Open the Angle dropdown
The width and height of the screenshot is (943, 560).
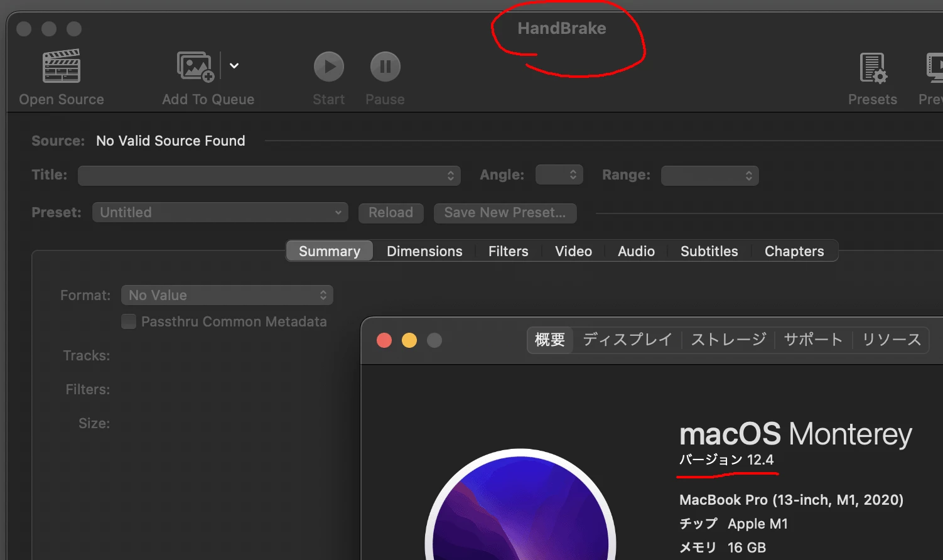[559, 175]
